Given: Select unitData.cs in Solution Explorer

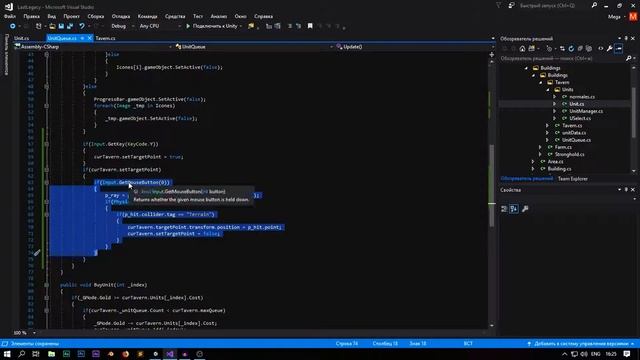Looking at the screenshot, I should [574, 133].
